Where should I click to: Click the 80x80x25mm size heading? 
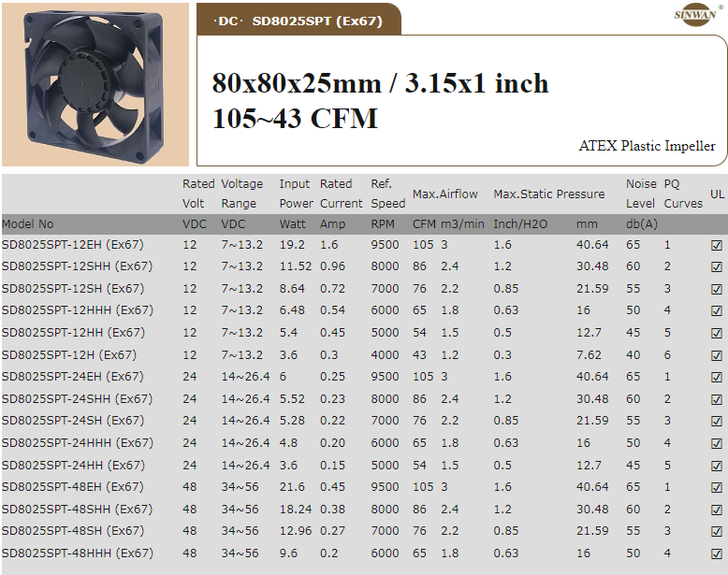click(x=380, y=84)
